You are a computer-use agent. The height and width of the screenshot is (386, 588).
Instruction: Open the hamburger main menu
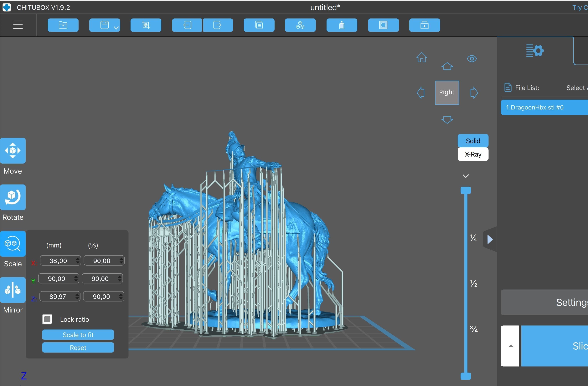pyautogui.click(x=18, y=25)
